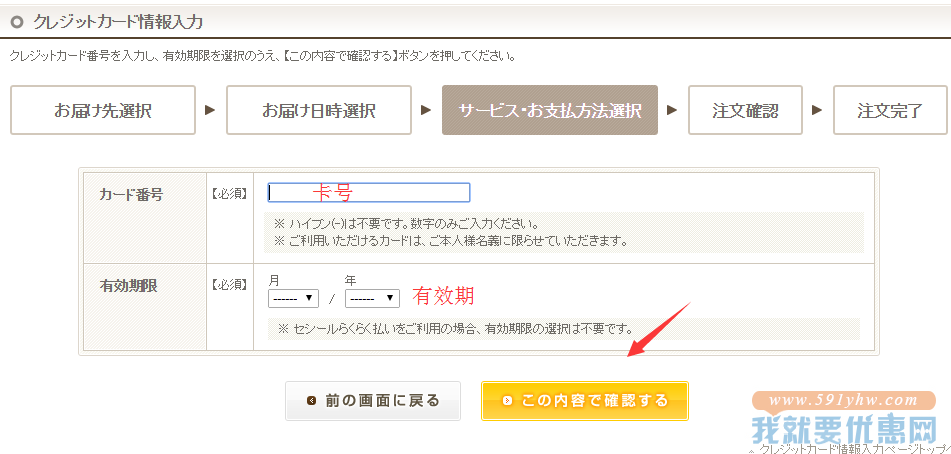Click the 前の画面に戻る back button
The image size is (951, 454).
pos(373,401)
